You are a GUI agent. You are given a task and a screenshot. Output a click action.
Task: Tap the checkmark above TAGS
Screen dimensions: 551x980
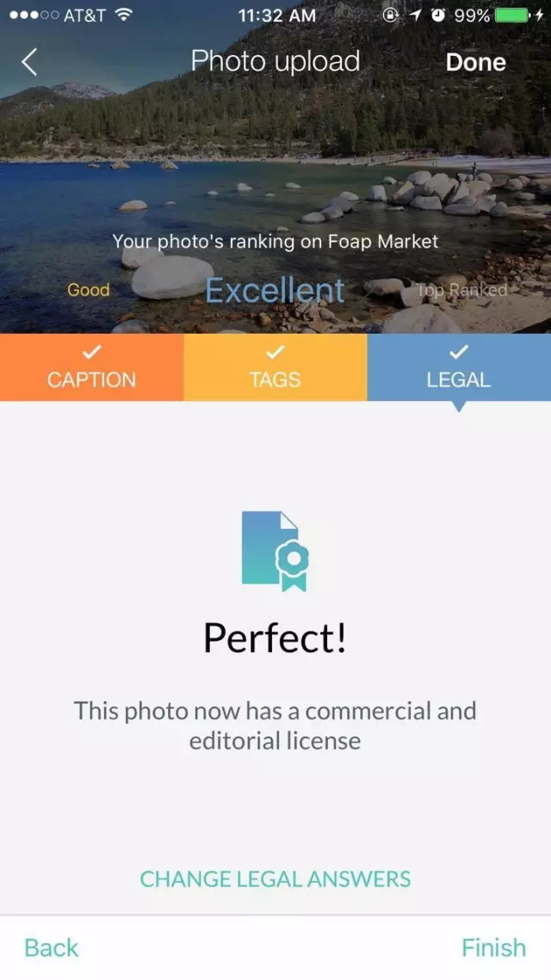pyautogui.click(x=275, y=352)
